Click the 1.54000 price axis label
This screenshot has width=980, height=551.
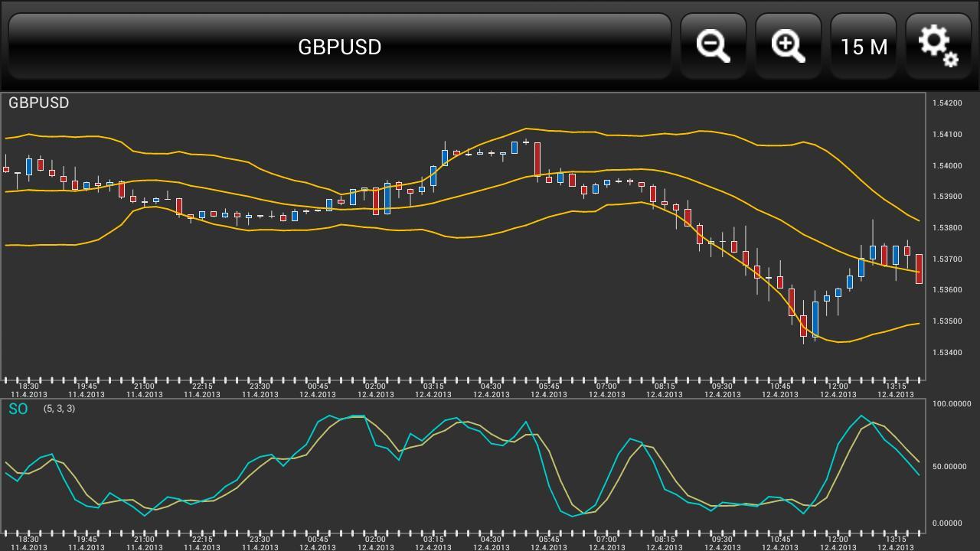point(947,165)
